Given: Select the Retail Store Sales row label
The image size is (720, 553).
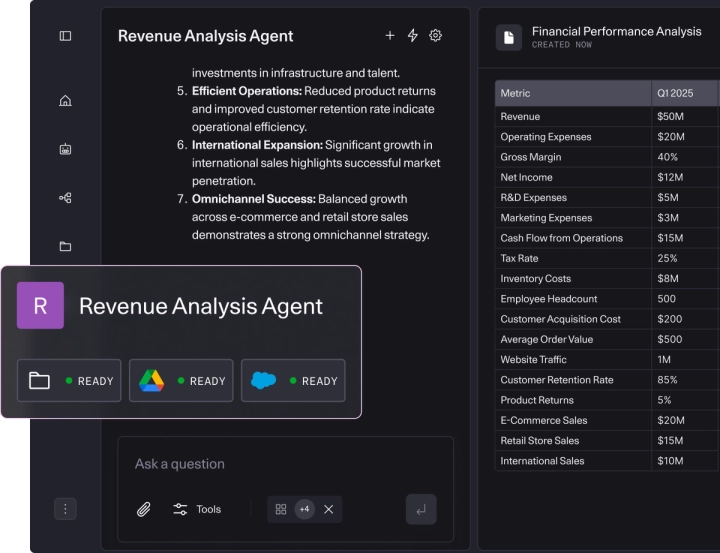Looking at the screenshot, I should tap(540, 440).
